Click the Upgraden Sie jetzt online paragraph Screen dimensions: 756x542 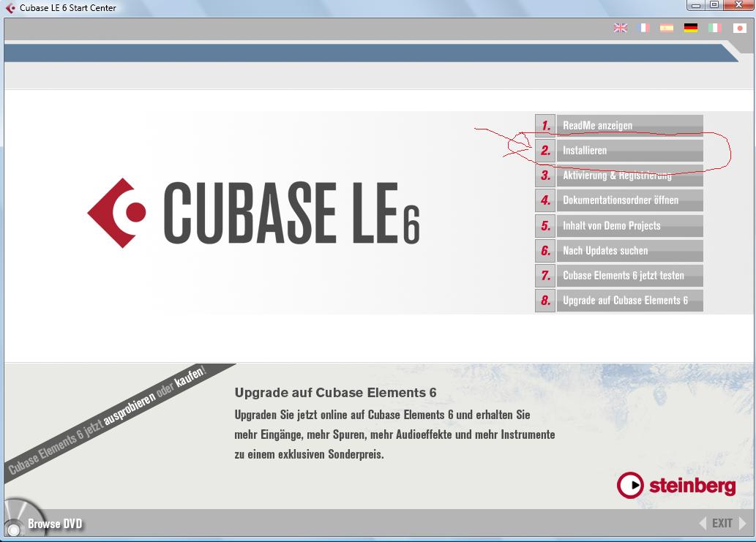coord(394,434)
